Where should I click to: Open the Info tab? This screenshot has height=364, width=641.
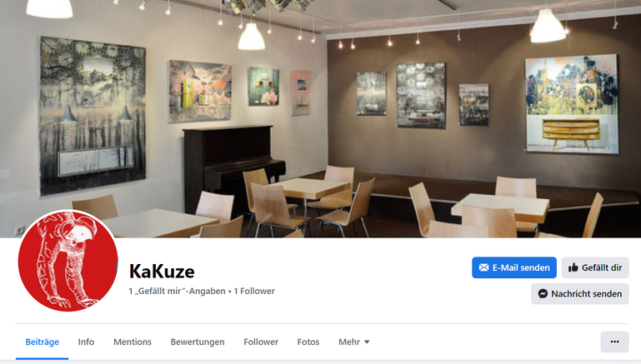(x=86, y=342)
